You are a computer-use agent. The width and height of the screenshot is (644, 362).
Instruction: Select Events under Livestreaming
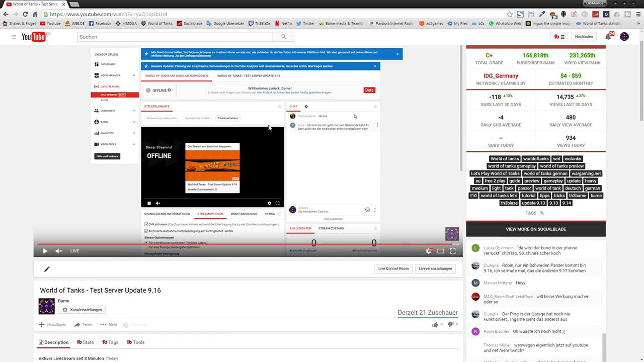point(104,100)
